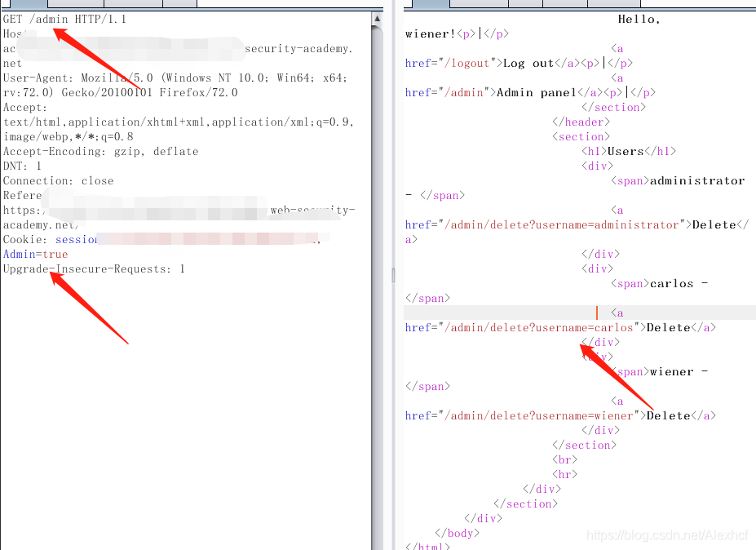Select the delete?username=wiener href line
The width and height of the screenshot is (756, 550).
coord(561,416)
